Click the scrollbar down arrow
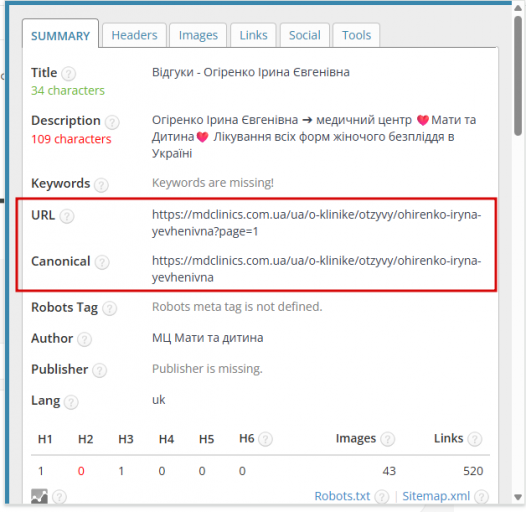This screenshot has height=512, width=526. pos(518,497)
